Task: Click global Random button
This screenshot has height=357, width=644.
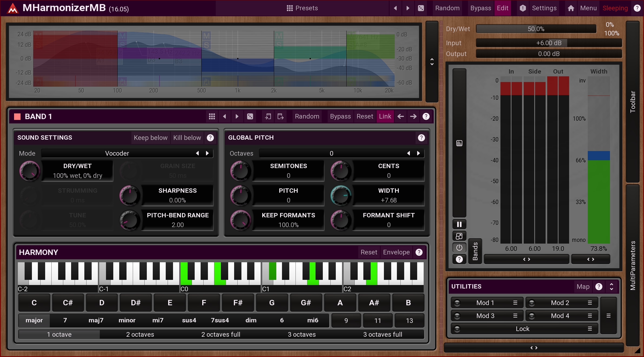Action: (x=447, y=8)
